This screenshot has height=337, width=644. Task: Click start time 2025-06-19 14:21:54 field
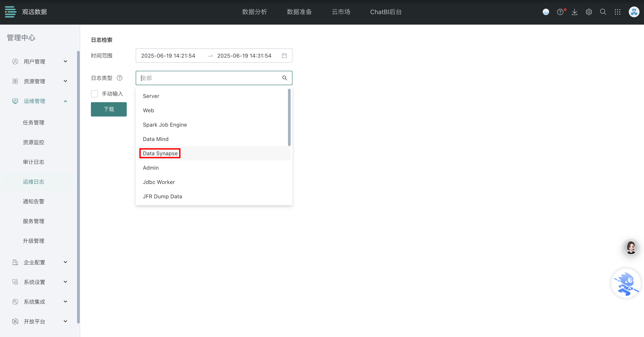tap(168, 56)
